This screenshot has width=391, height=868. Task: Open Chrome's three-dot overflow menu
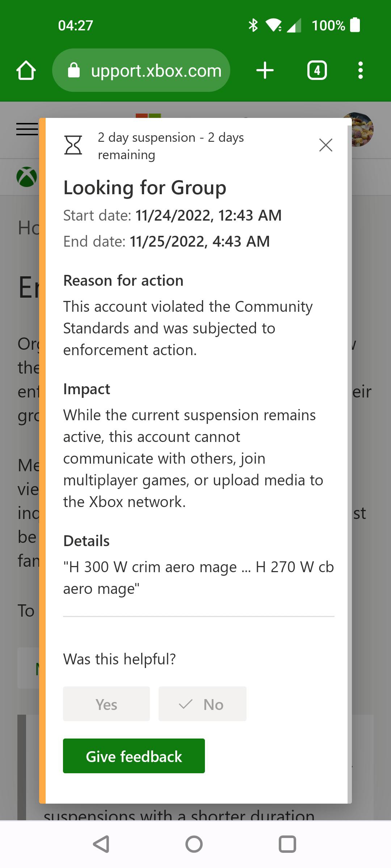361,70
